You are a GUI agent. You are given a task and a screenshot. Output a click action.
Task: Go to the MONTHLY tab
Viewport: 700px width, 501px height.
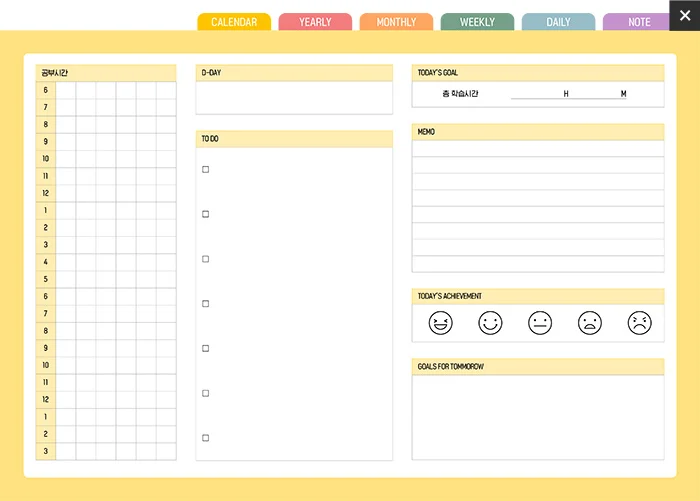396,22
